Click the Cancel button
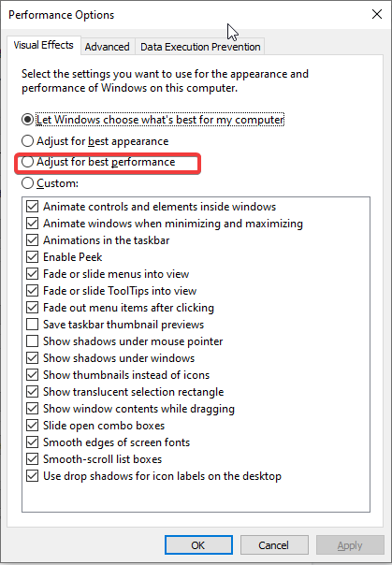The height and width of the screenshot is (565, 392). (x=274, y=544)
